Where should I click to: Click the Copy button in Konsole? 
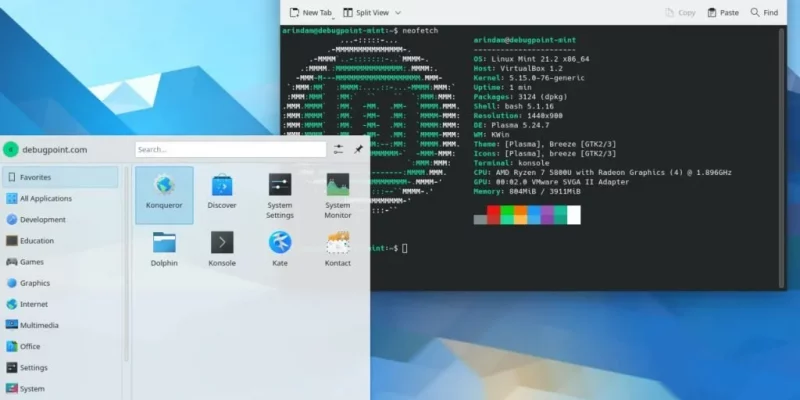(x=681, y=13)
